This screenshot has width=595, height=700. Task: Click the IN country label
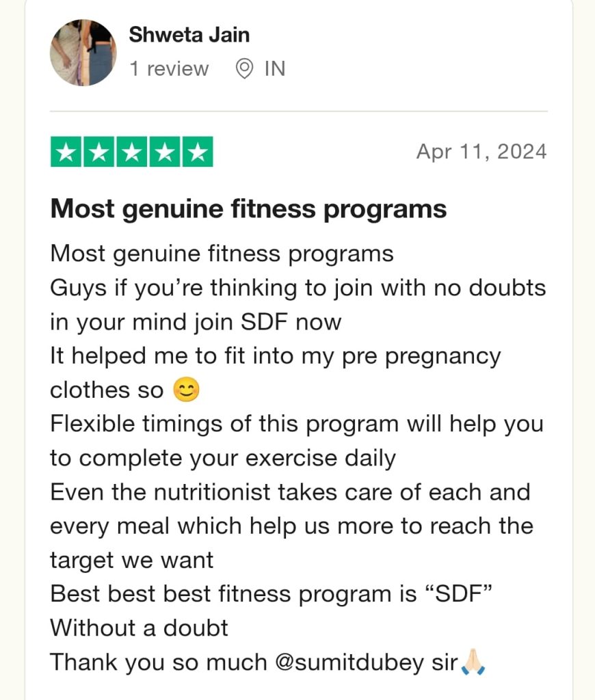coord(275,69)
